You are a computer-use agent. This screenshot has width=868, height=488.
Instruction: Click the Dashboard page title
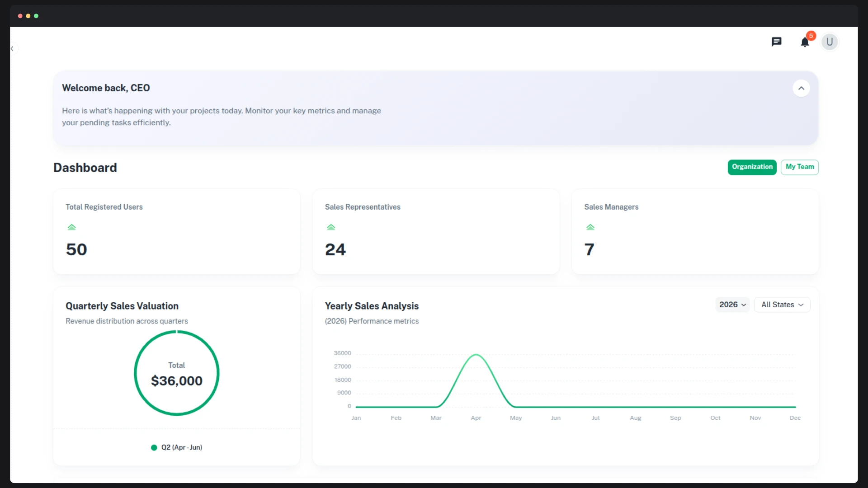pos(85,168)
